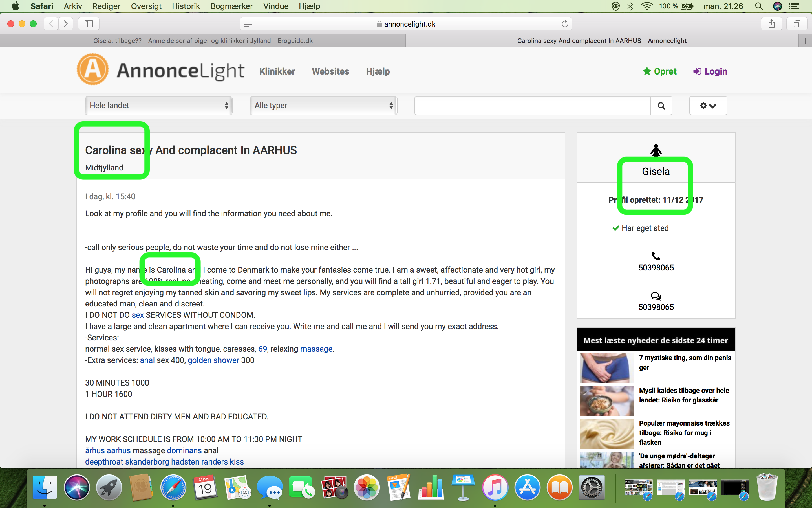The height and width of the screenshot is (508, 812).
Task: Open the Vindue menu
Action: pos(276,6)
